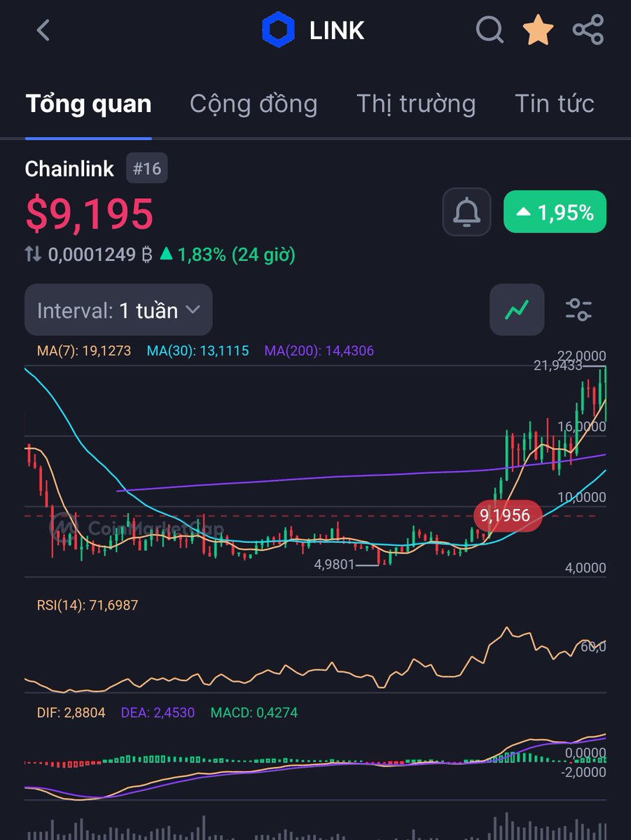
Task: Switch to Cộng đồng tab
Action: coord(254,104)
